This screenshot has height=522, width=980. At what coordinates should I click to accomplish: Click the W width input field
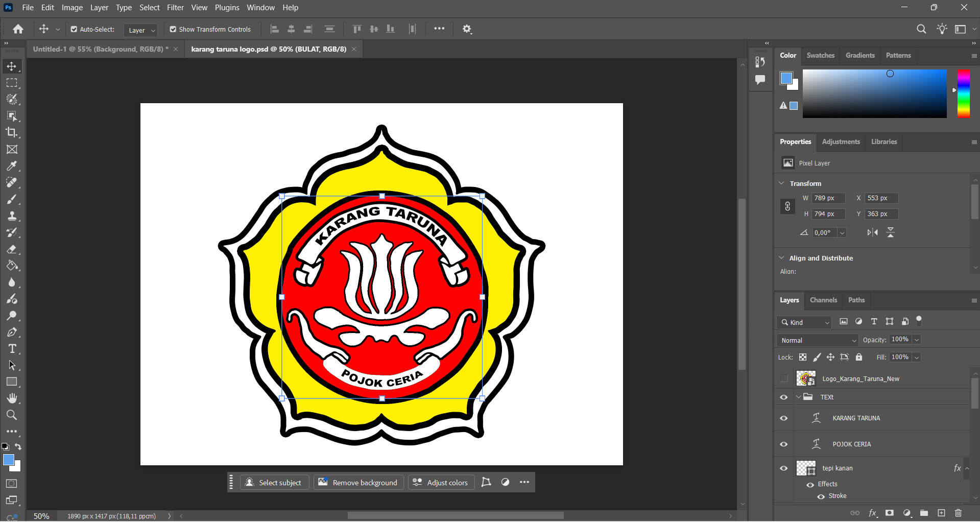[827, 198]
